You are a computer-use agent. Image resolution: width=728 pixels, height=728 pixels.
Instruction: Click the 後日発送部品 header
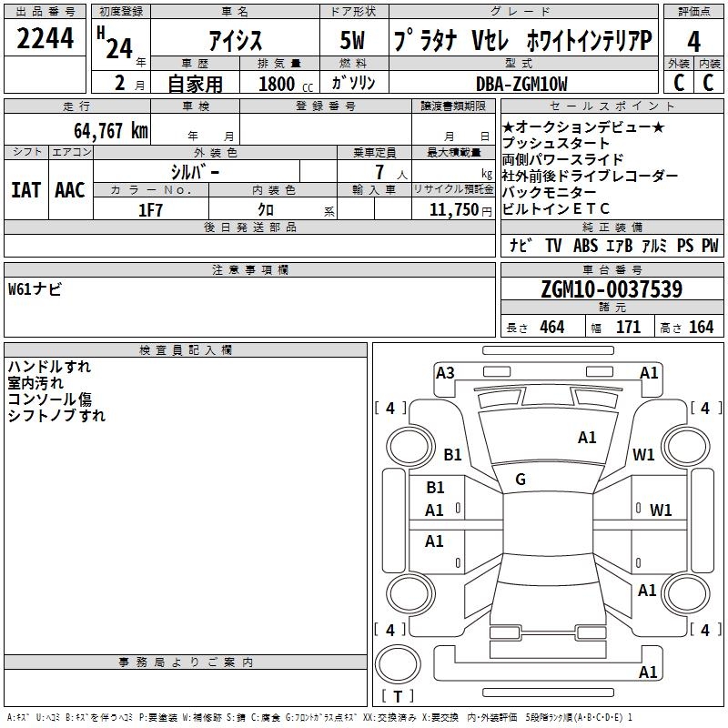[x=249, y=227]
